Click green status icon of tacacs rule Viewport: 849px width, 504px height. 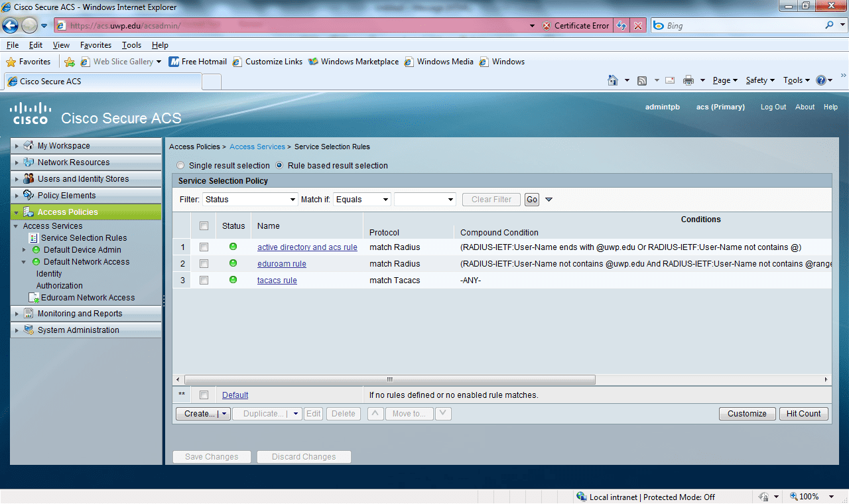click(233, 280)
